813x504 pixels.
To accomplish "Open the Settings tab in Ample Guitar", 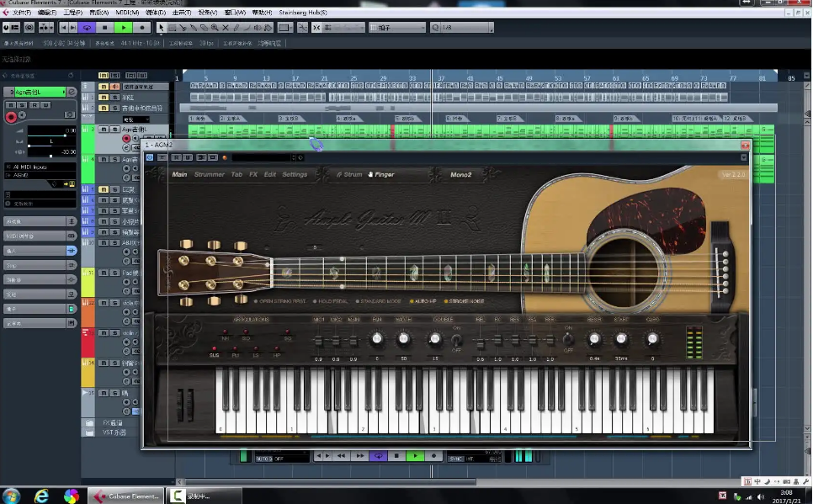I will pos(295,175).
